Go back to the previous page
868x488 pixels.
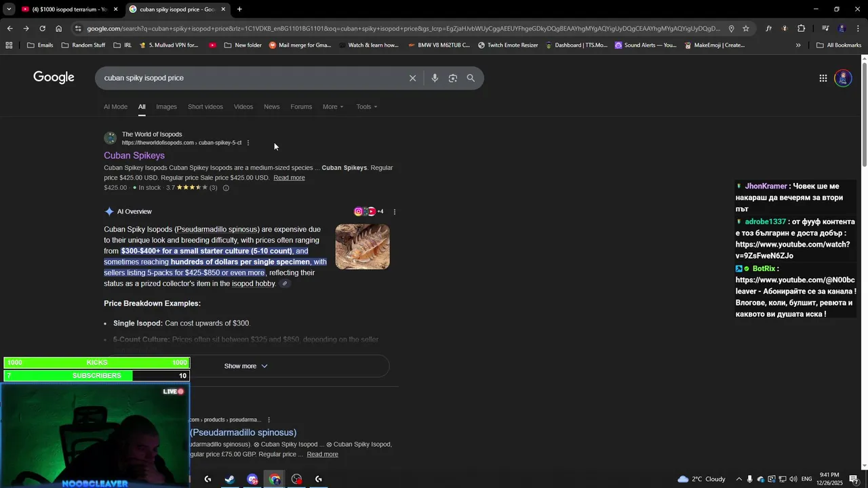[9, 28]
